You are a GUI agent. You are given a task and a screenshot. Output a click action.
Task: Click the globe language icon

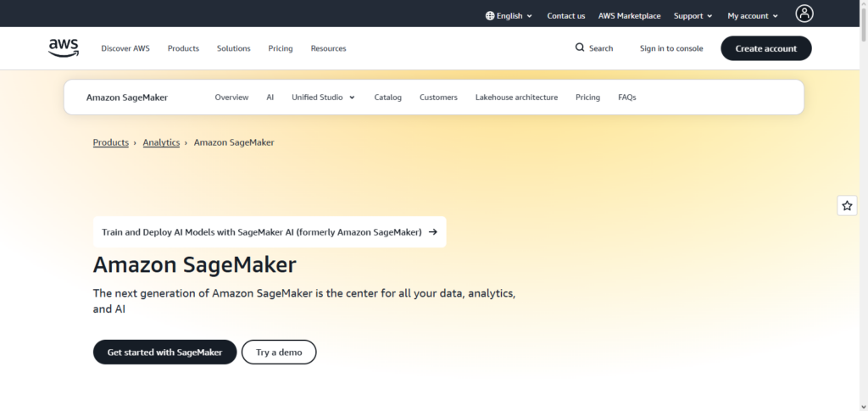coord(489,16)
